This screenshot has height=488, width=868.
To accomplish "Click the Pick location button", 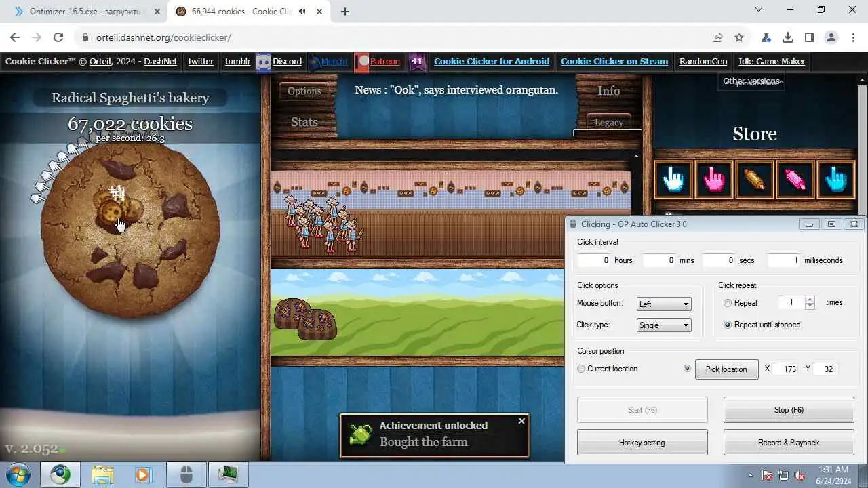I will point(726,369).
